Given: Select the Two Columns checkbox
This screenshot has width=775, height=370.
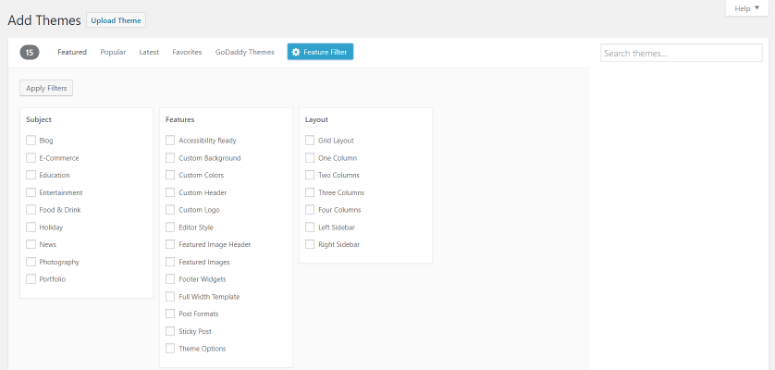Looking at the screenshot, I should click(x=310, y=175).
